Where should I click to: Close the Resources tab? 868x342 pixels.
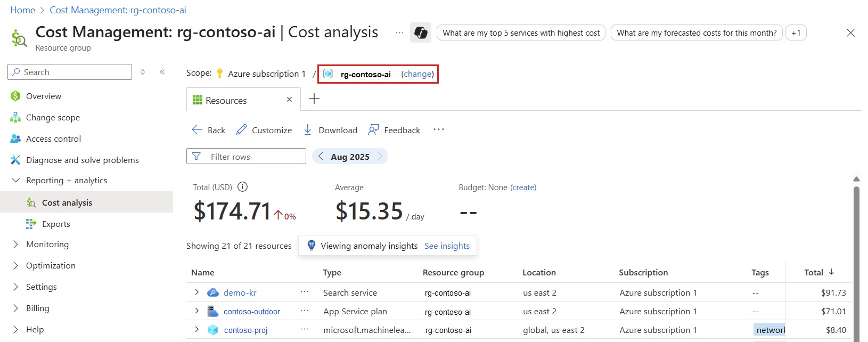click(x=289, y=100)
